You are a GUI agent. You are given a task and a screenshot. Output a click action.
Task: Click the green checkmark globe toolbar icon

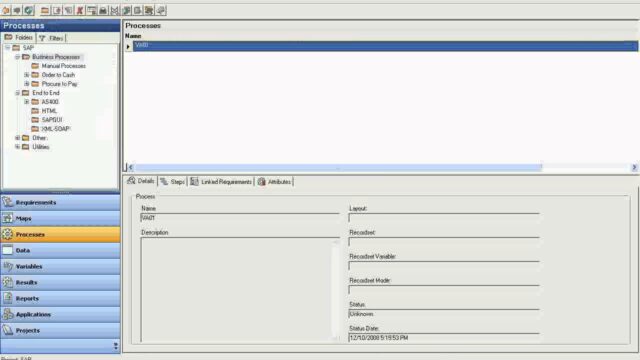coord(29,10)
